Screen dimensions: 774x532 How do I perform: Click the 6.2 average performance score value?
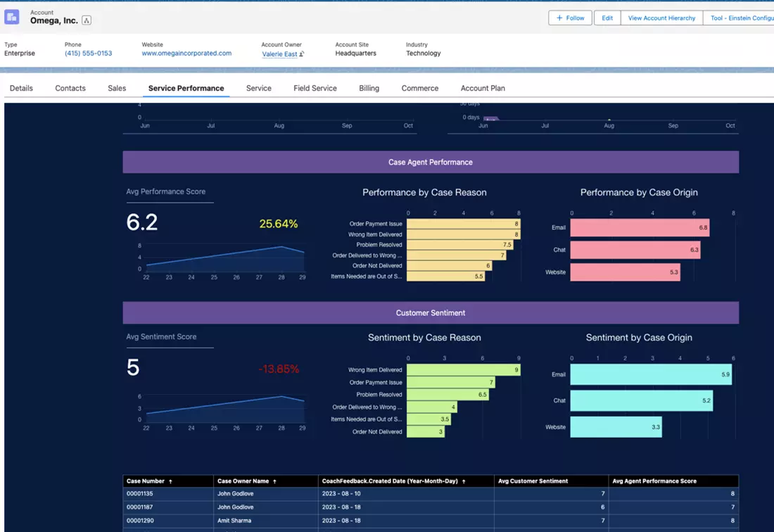[x=142, y=222]
